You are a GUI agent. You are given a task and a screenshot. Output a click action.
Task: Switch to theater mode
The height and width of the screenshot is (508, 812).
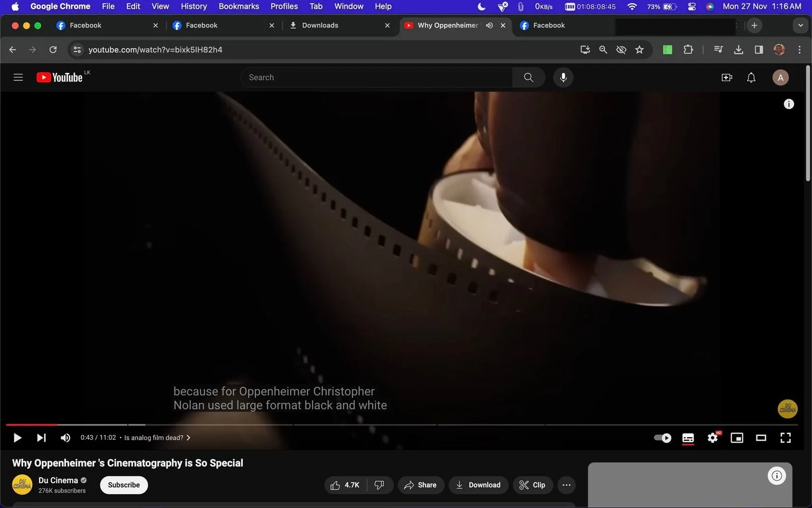point(761,438)
